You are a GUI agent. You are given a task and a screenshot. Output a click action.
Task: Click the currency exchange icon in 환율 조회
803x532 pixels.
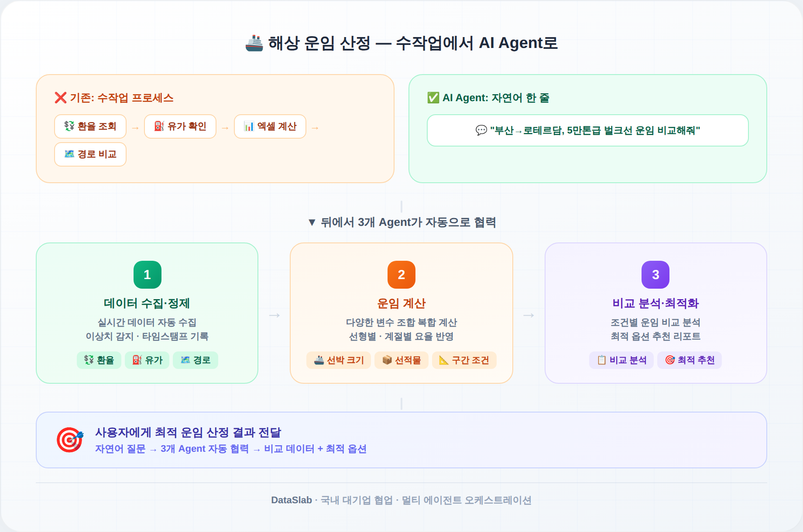coord(69,126)
